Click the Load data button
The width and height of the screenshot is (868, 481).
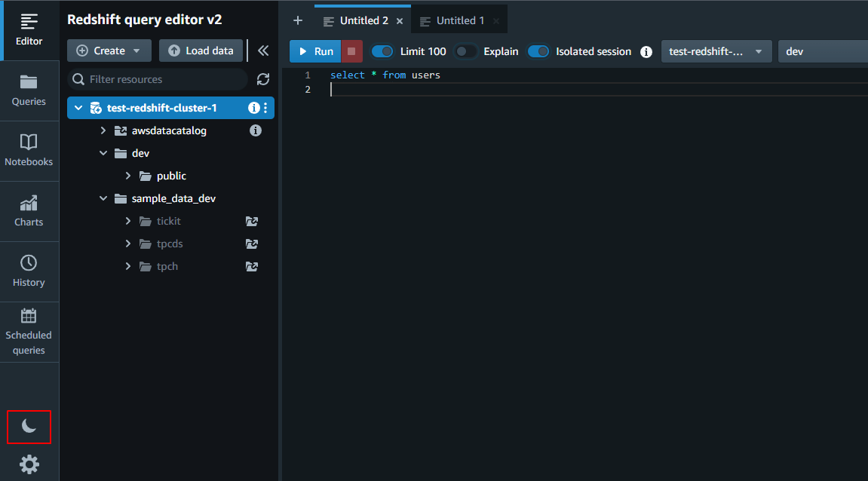(x=201, y=51)
